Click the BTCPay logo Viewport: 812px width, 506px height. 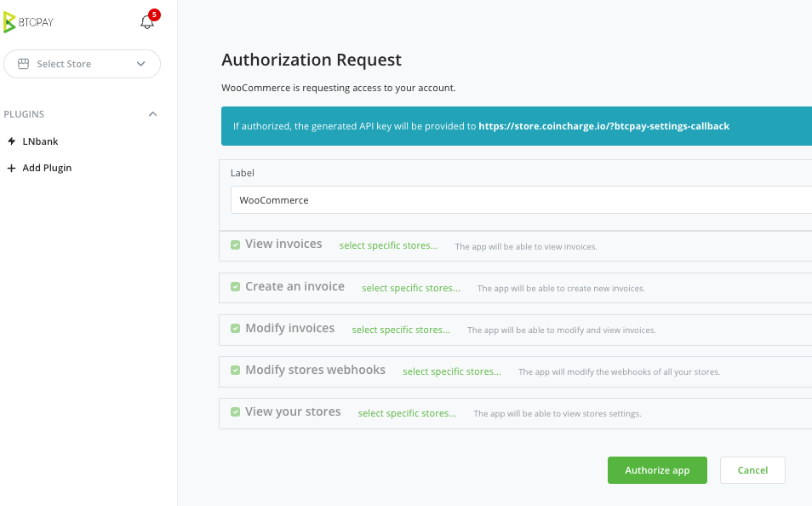click(x=28, y=22)
